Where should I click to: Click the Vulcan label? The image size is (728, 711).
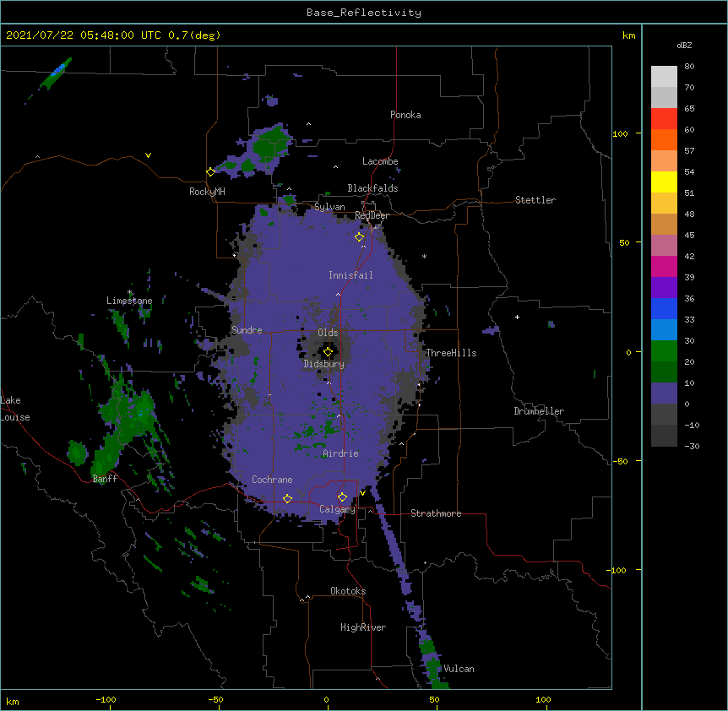point(459,669)
